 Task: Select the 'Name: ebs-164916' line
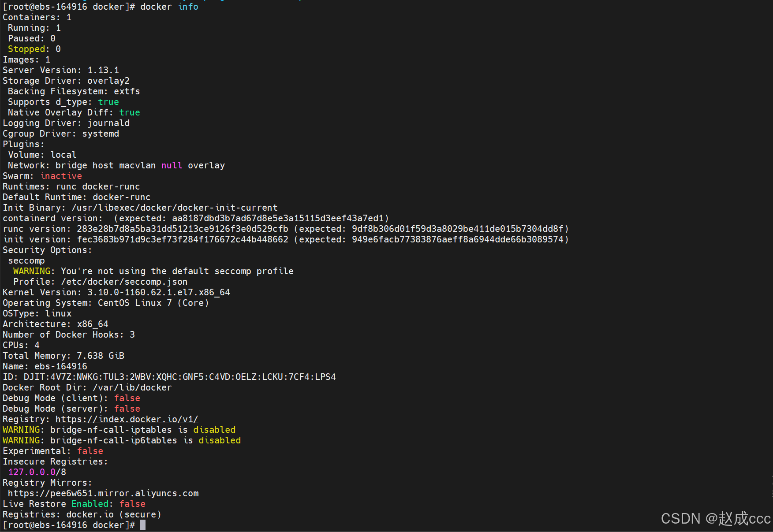pos(45,366)
